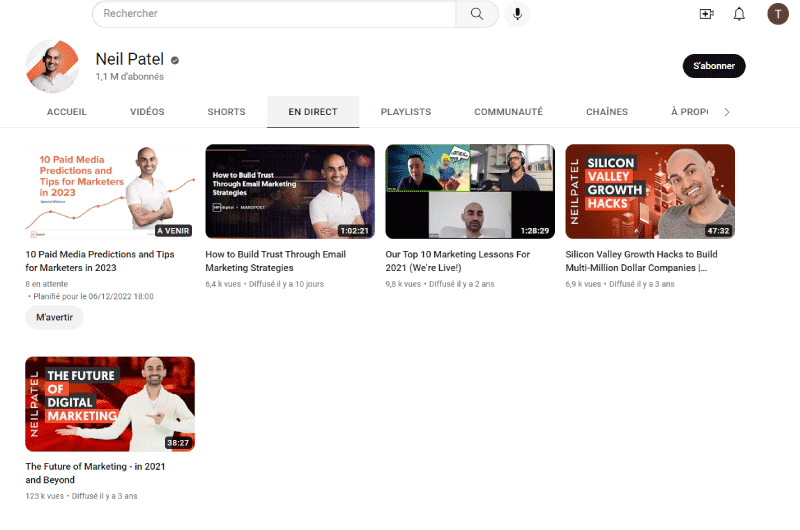Screen dimensions: 800x530
Task: Click title Our Top 10 Marketing Lessons For 2021
Action: pyautogui.click(x=458, y=261)
